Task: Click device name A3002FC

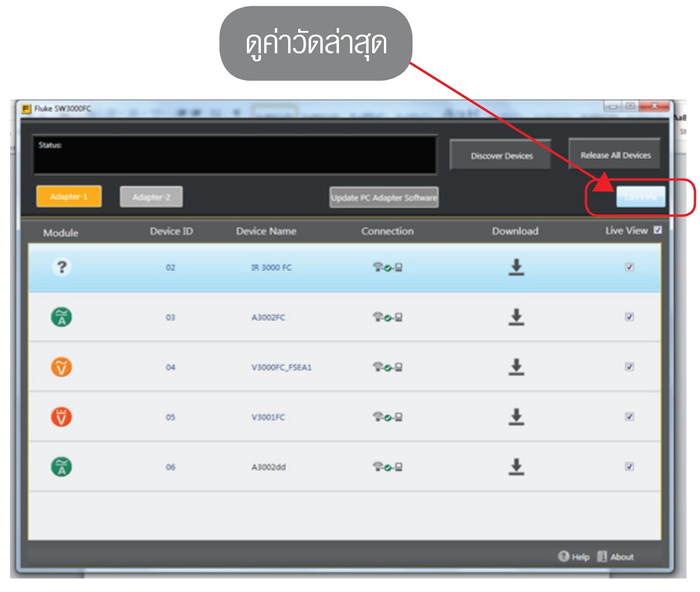Action: click(x=268, y=318)
